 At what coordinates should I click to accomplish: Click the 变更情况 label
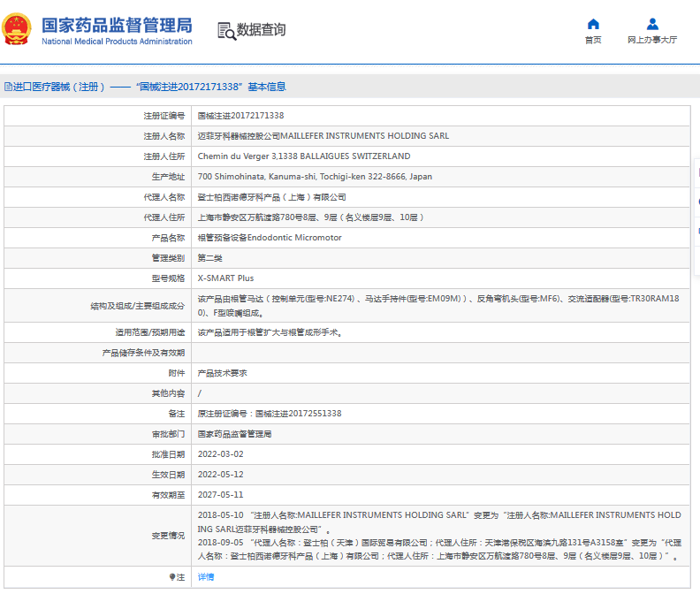tap(168, 536)
